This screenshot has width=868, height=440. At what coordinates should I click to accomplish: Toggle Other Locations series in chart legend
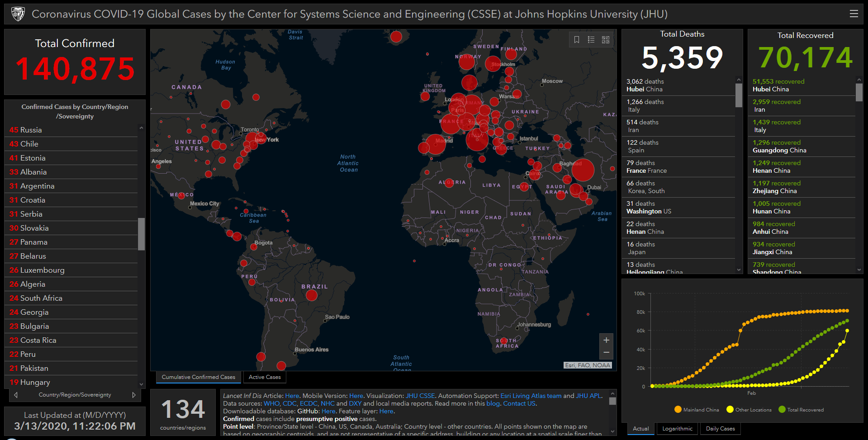[749, 410]
